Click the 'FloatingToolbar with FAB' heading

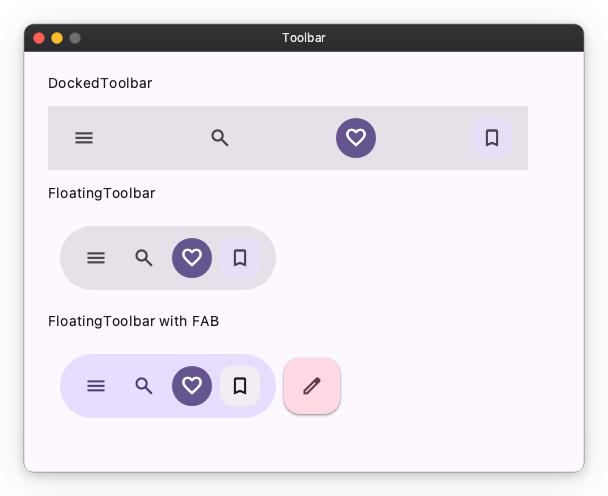point(133,321)
